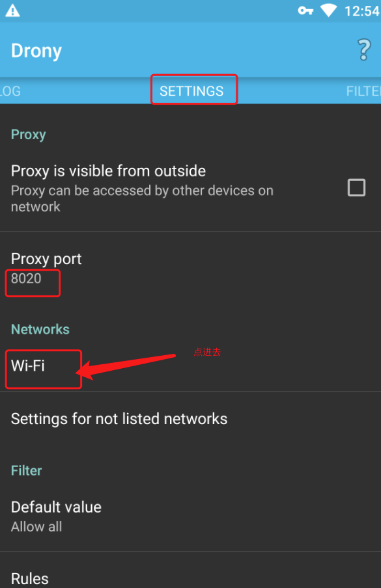Tap the Proxy section header
Viewport: 381px width, 588px height.
click(x=28, y=134)
